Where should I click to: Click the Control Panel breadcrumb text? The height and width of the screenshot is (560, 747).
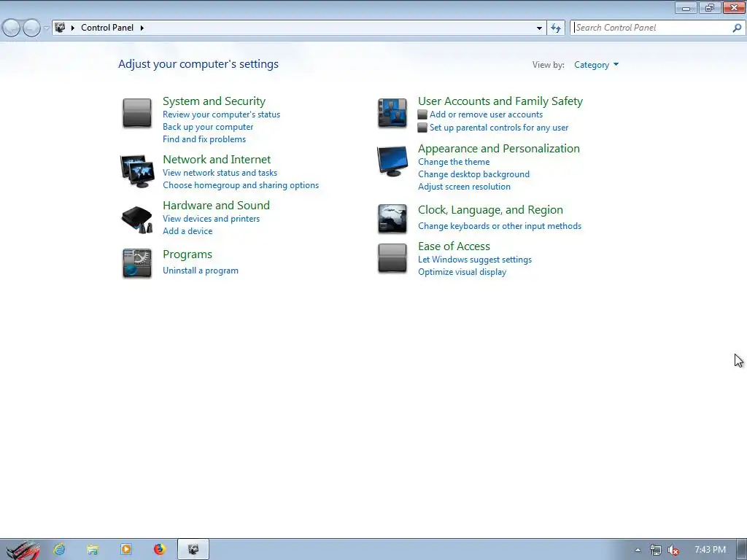tap(107, 28)
